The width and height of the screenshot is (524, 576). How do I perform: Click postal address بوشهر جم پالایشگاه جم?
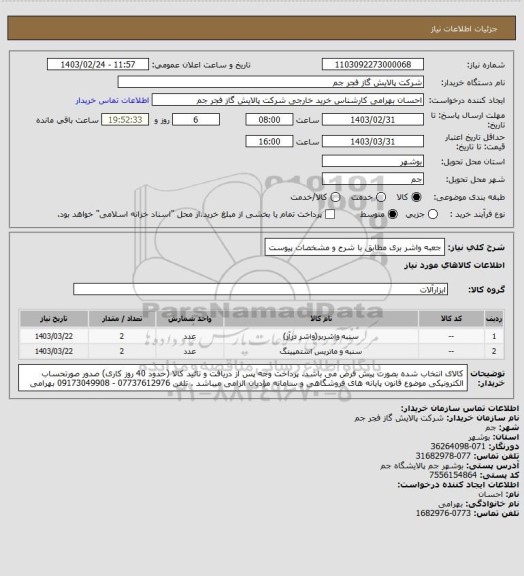point(421,466)
